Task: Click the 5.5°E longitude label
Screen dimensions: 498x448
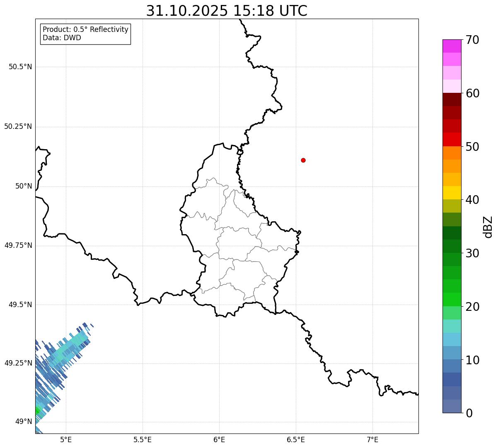Action: tap(143, 439)
